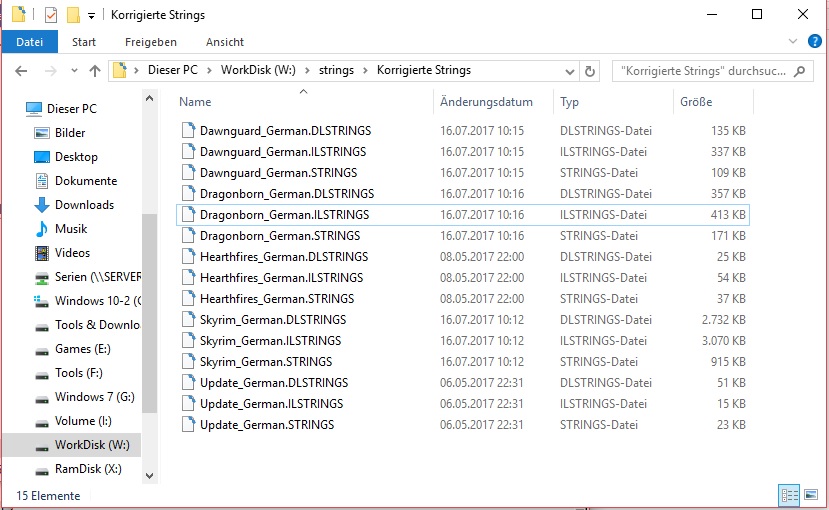Switch to large thumbnails view icon

coord(810,495)
